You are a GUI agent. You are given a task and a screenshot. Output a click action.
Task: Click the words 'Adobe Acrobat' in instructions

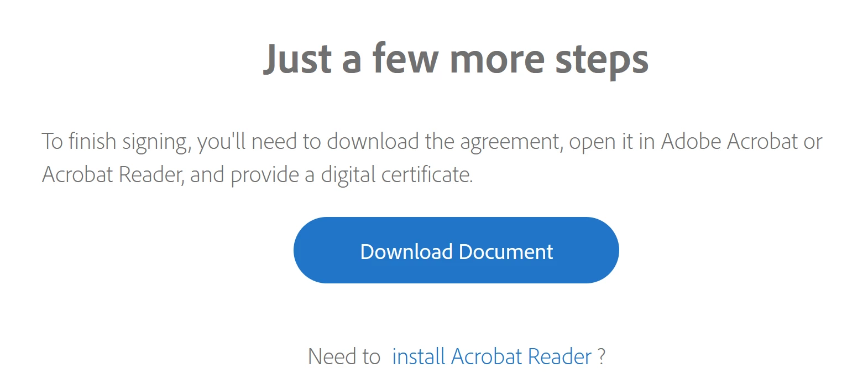(x=730, y=142)
